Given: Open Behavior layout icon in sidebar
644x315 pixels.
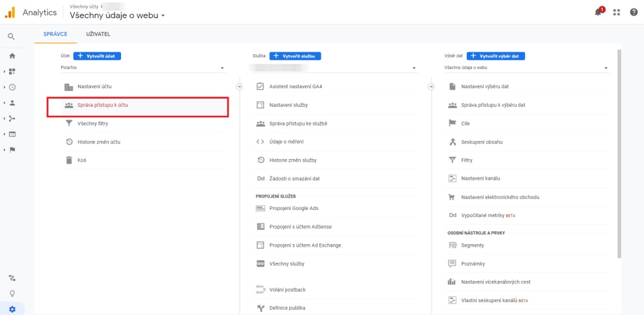Looking at the screenshot, I should pyautogui.click(x=12, y=134).
